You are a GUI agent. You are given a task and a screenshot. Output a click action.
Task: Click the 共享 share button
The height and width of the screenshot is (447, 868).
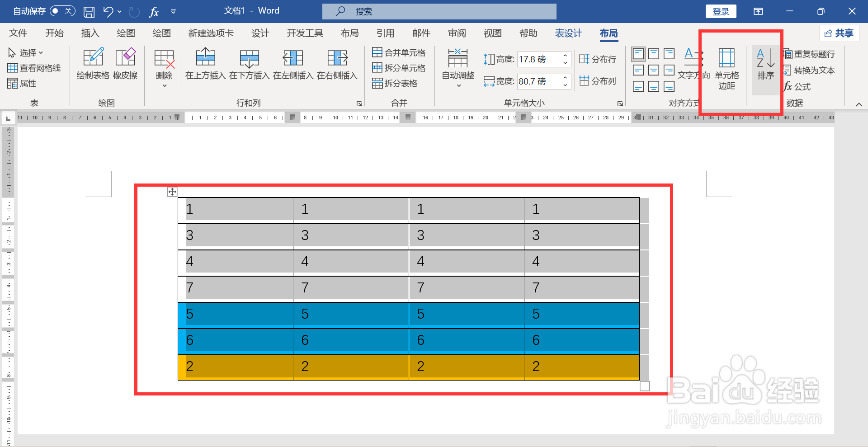[x=839, y=33]
